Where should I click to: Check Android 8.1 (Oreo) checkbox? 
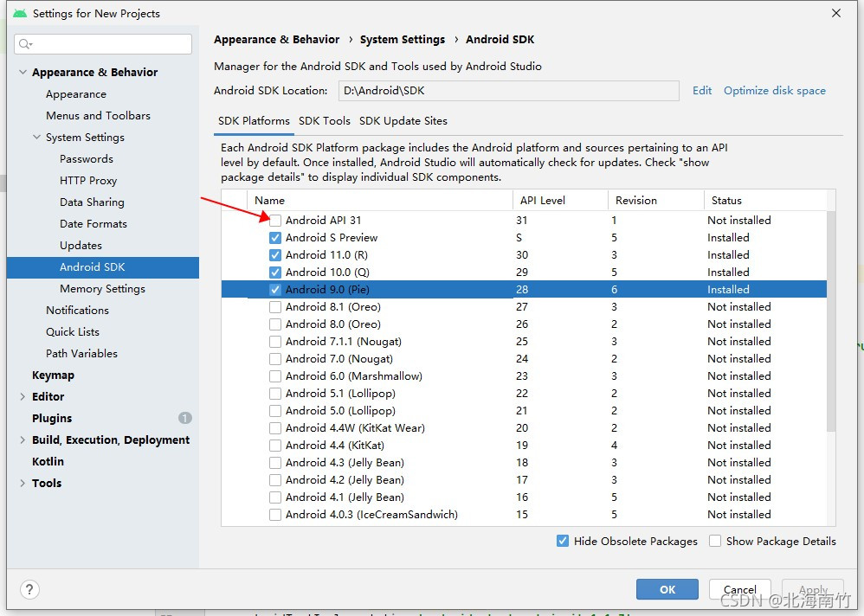click(x=275, y=307)
